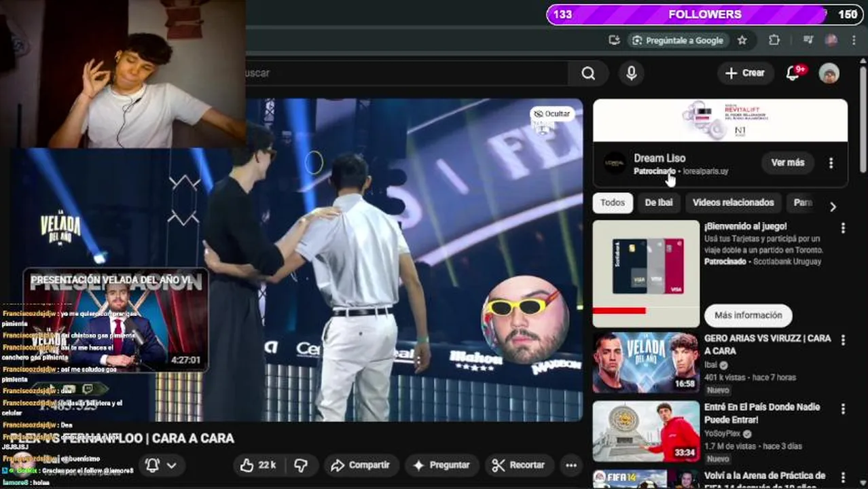Screen dimensions: 868x489
Task: Select the Todos filter chip
Action: pyautogui.click(x=613, y=203)
